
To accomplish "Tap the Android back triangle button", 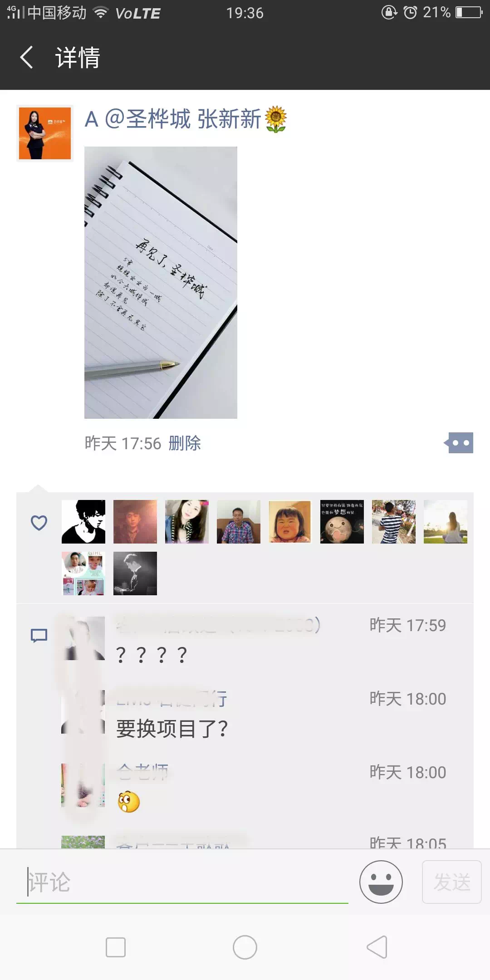I will (x=377, y=947).
